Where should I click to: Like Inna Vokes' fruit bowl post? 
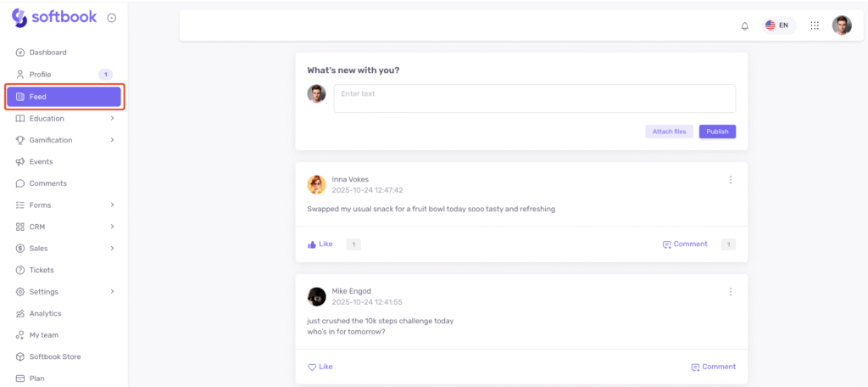tap(320, 244)
